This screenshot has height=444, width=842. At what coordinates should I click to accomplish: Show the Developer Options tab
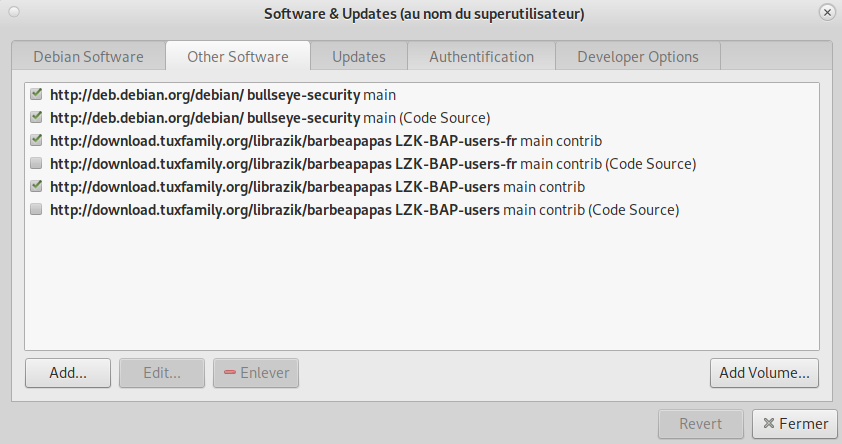click(637, 56)
